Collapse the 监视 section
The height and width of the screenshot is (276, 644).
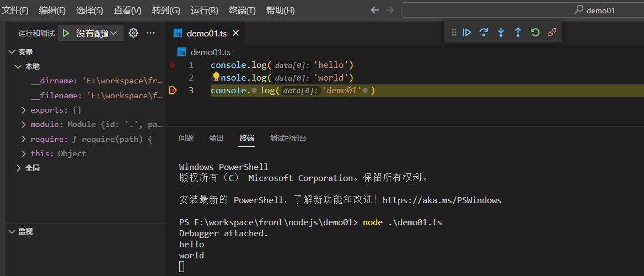coord(11,232)
